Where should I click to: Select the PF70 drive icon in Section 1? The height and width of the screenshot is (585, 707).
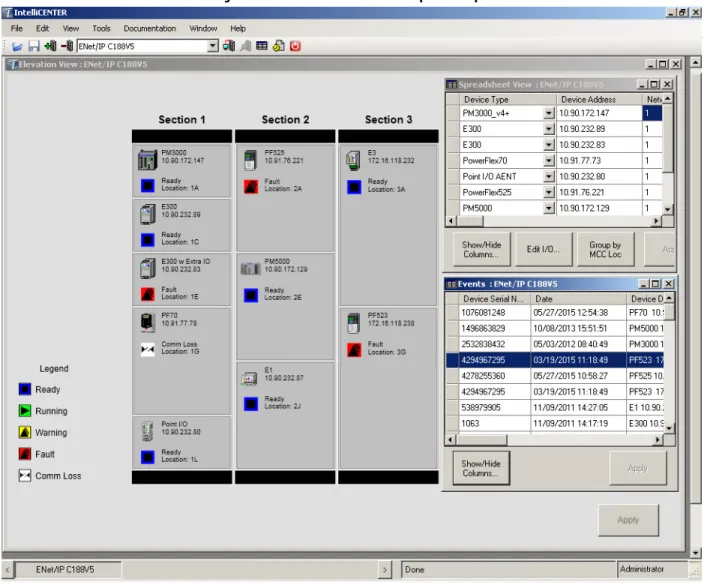[147, 322]
